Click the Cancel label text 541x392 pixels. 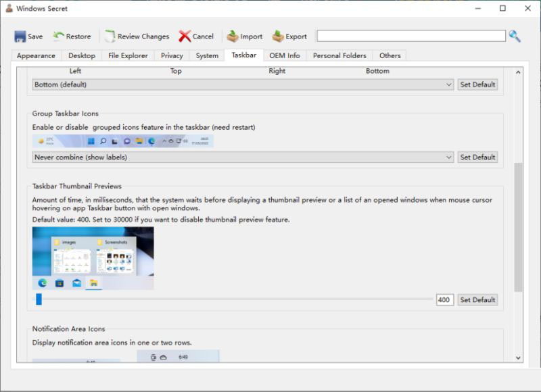203,36
